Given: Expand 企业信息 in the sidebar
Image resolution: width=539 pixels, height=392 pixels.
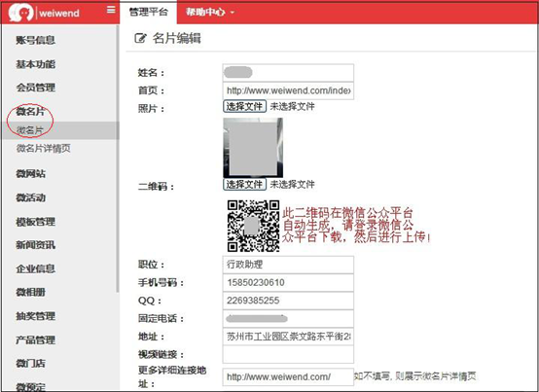Looking at the screenshot, I should 35,268.
